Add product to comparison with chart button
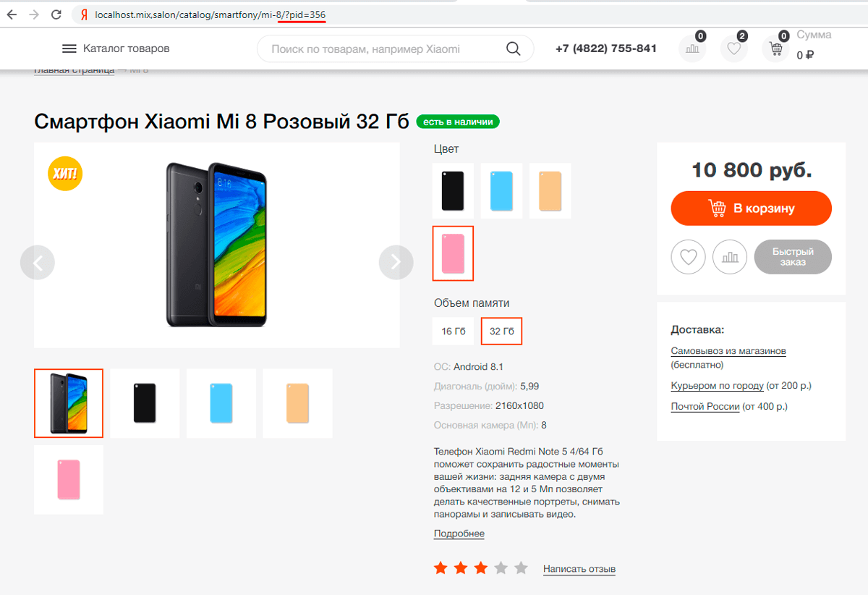868x595 pixels. 730,257
